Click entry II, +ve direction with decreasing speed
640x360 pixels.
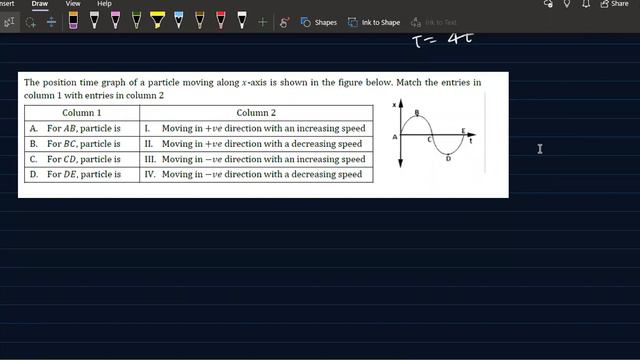click(x=256, y=144)
